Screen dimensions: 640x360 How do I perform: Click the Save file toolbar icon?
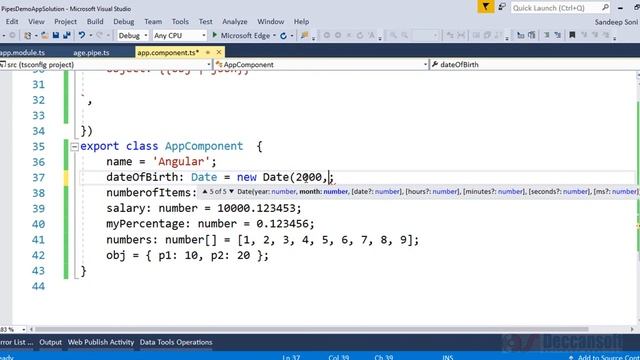(56, 36)
